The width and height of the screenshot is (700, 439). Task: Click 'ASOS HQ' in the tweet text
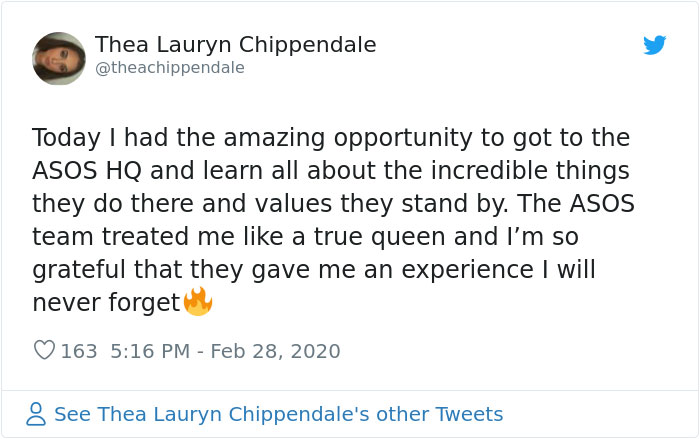click(81, 171)
